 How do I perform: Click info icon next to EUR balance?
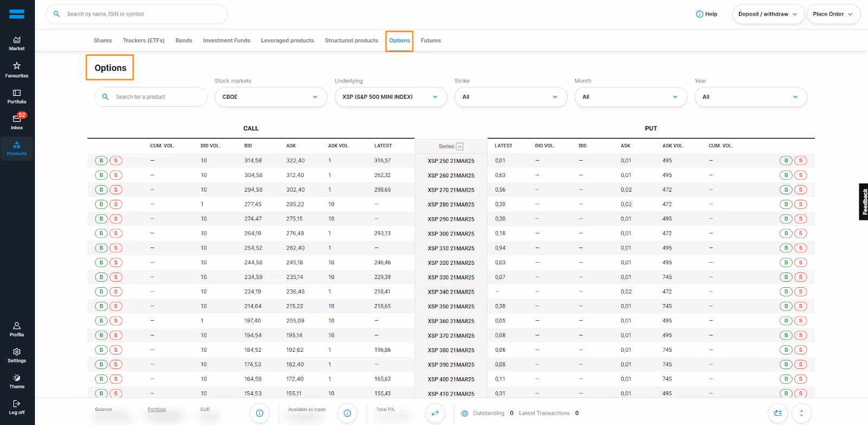(259, 413)
